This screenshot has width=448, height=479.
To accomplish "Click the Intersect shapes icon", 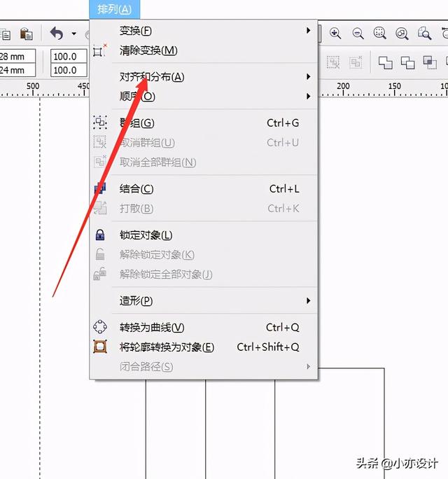I will (430, 62).
